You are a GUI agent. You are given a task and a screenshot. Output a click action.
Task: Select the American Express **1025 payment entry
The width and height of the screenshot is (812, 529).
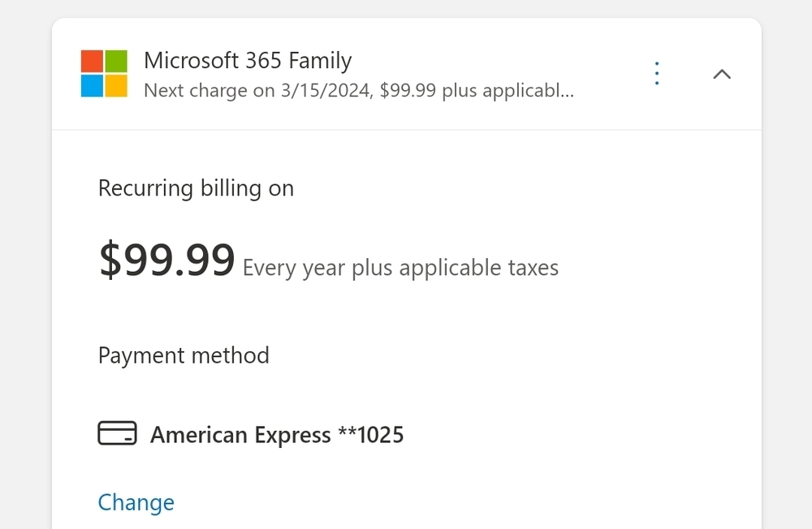[276, 434]
